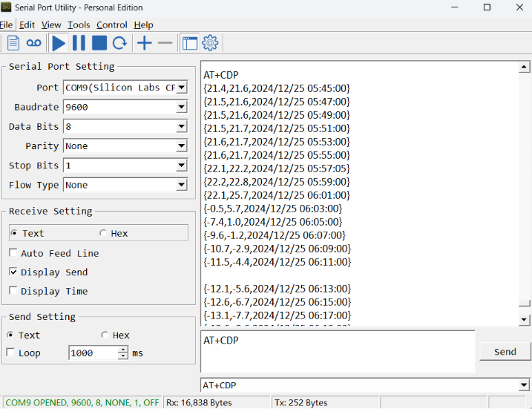The image size is (532, 409).
Task: Maximize the Serial Port Utility window
Action: (487, 7)
